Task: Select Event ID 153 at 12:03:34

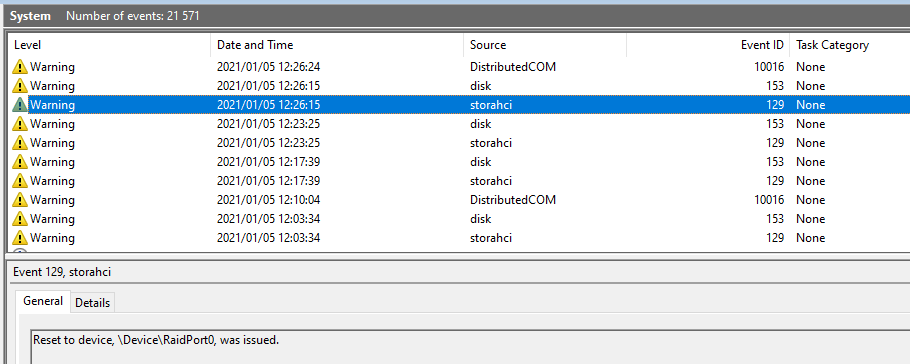Action: point(774,219)
